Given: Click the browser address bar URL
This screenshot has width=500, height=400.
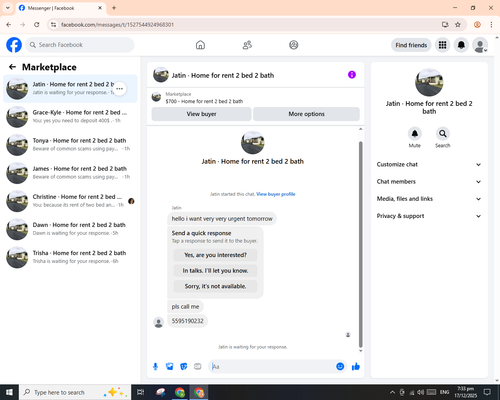Looking at the screenshot, I should pyautogui.click(x=117, y=25).
